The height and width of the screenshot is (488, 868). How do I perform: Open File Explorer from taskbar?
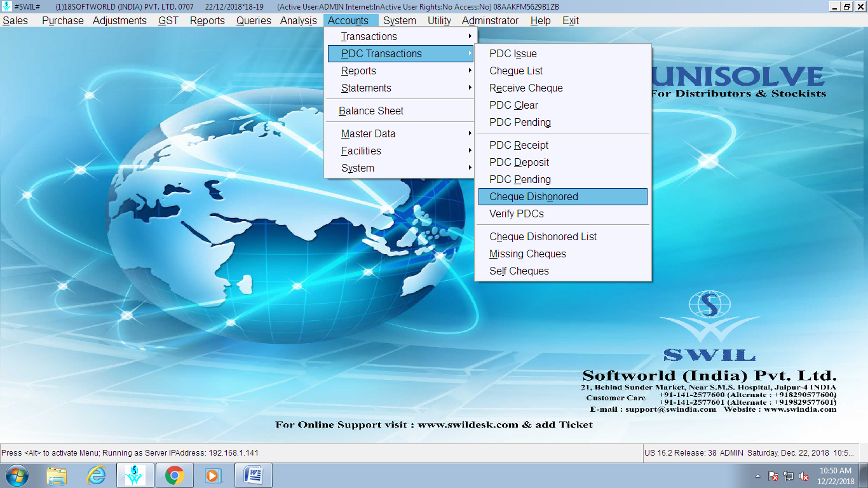57,475
